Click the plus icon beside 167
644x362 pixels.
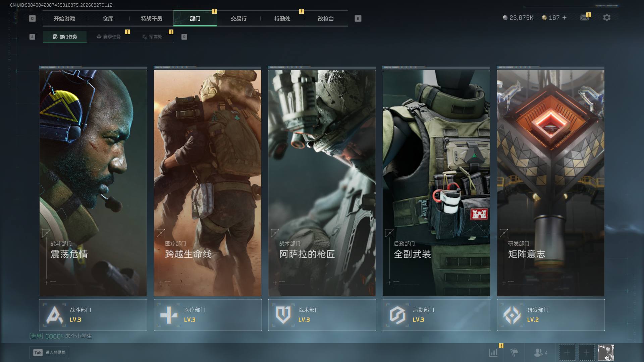[x=565, y=17]
